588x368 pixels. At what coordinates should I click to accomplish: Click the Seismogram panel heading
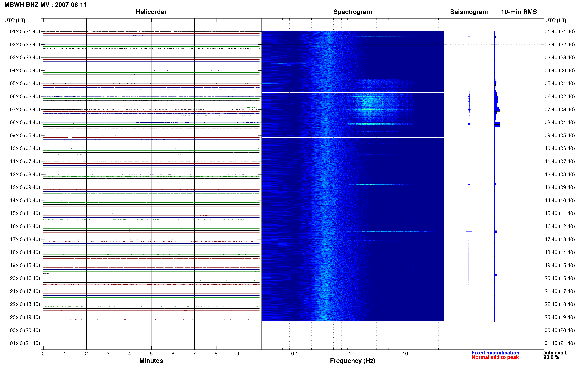pos(469,12)
